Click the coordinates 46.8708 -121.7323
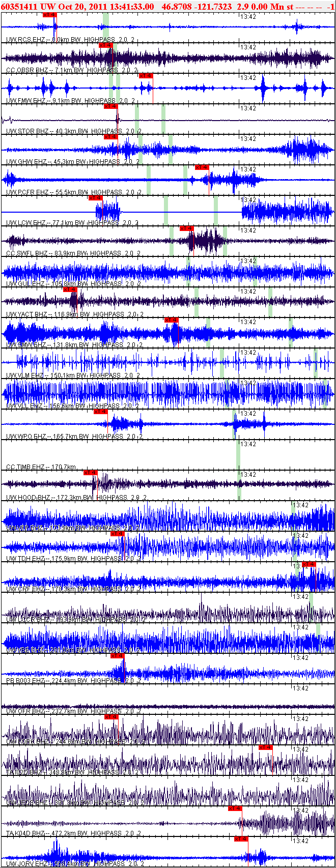This screenshot has height=868, width=336. click(x=197, y=7)
